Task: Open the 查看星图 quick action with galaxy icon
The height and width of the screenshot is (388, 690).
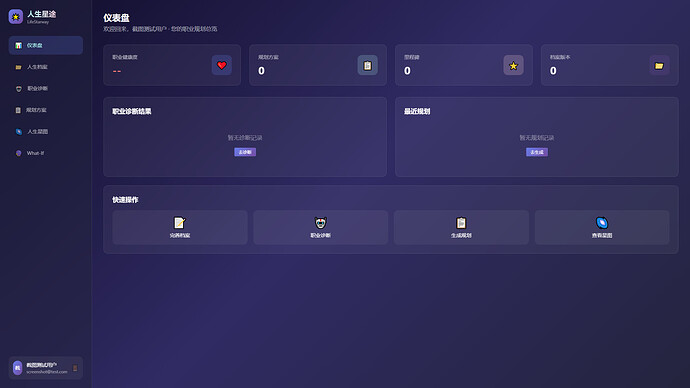Action: point(602,227)
